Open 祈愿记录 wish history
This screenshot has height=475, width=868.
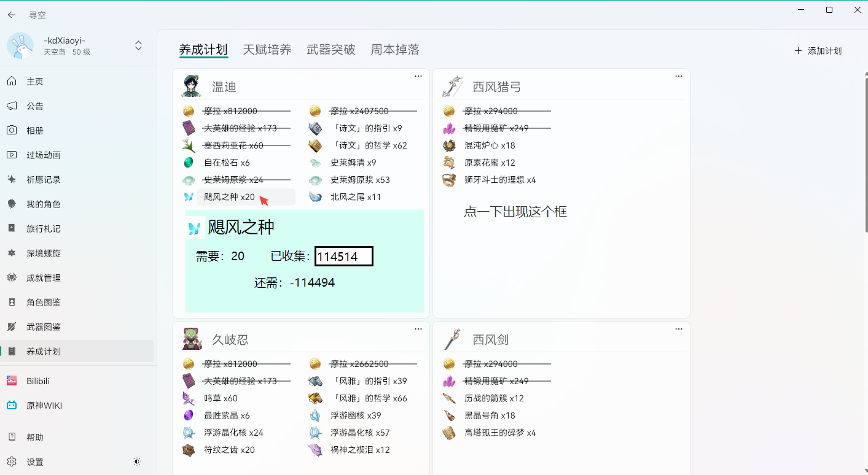coord(77,180)
